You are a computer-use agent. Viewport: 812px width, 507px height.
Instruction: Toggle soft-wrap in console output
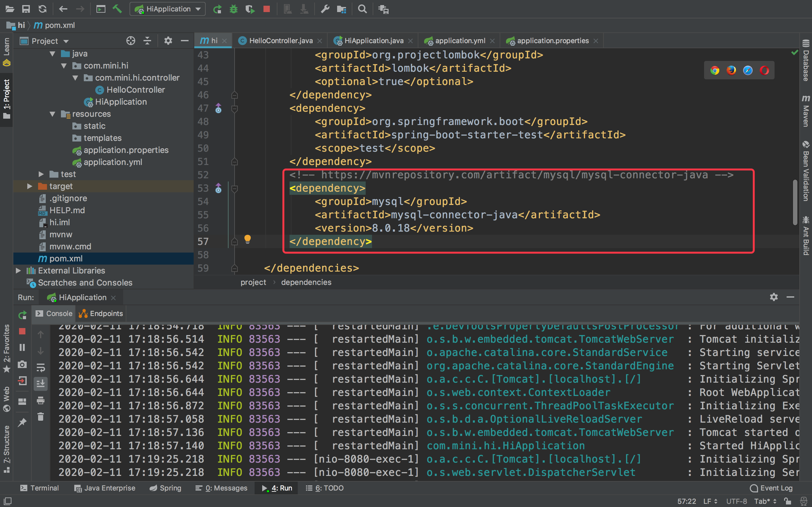click(41, 367)
